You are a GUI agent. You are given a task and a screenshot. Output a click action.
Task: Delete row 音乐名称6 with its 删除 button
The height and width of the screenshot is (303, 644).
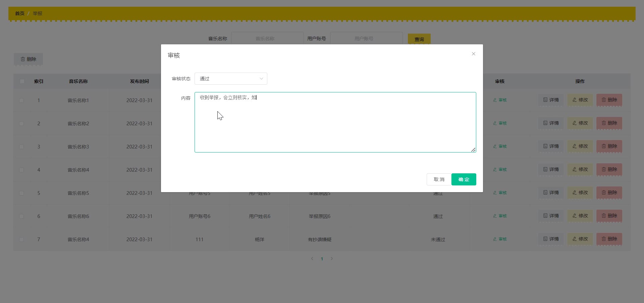609,216
